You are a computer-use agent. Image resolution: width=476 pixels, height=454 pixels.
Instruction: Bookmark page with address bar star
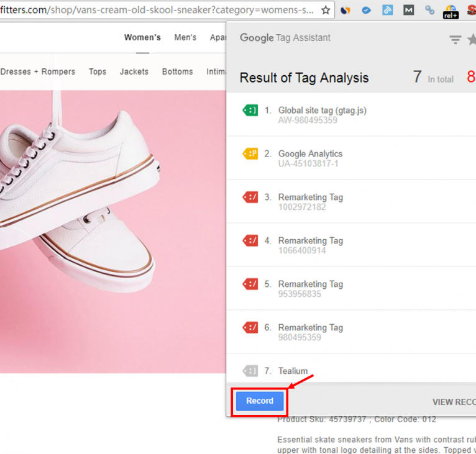[x=326, y=10]
